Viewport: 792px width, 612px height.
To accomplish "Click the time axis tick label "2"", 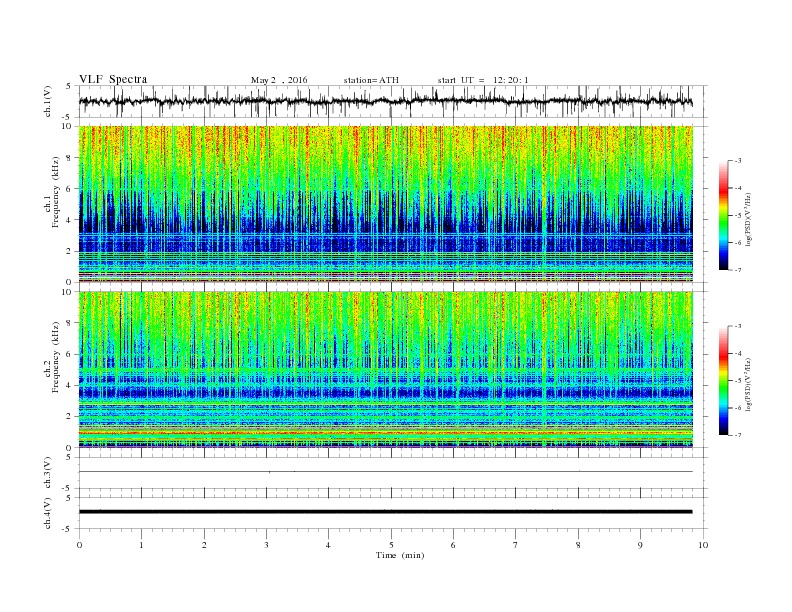I will coord(204,545).
